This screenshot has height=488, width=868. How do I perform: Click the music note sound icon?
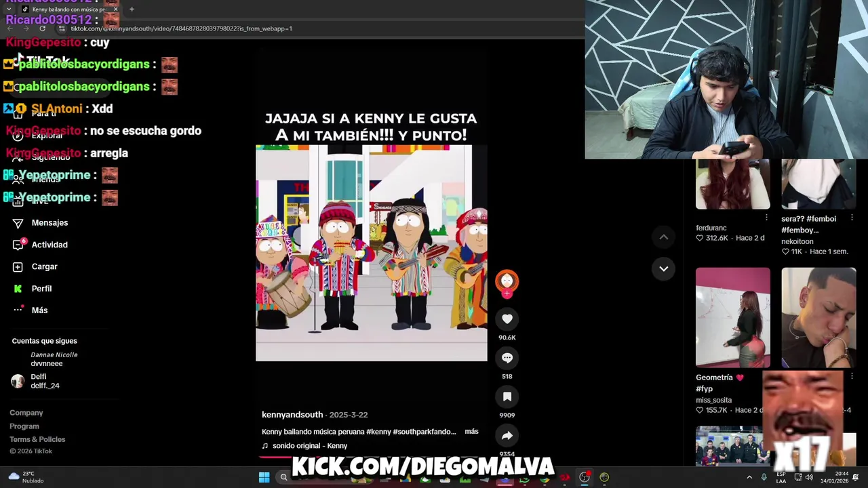(x=265, y=446)
